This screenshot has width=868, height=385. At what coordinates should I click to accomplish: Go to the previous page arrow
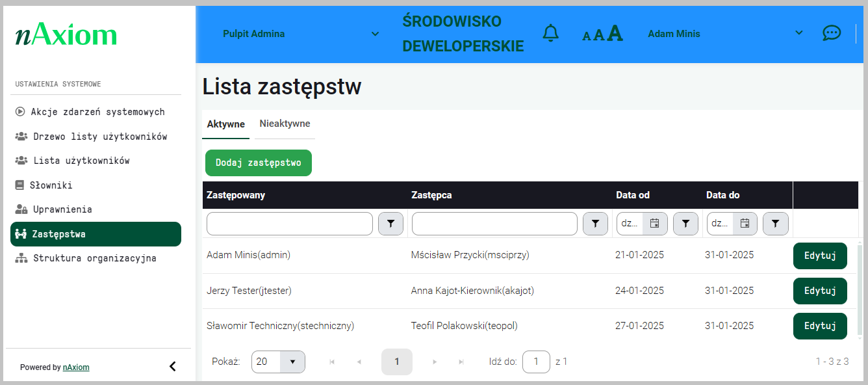click(x=359, y=362)
